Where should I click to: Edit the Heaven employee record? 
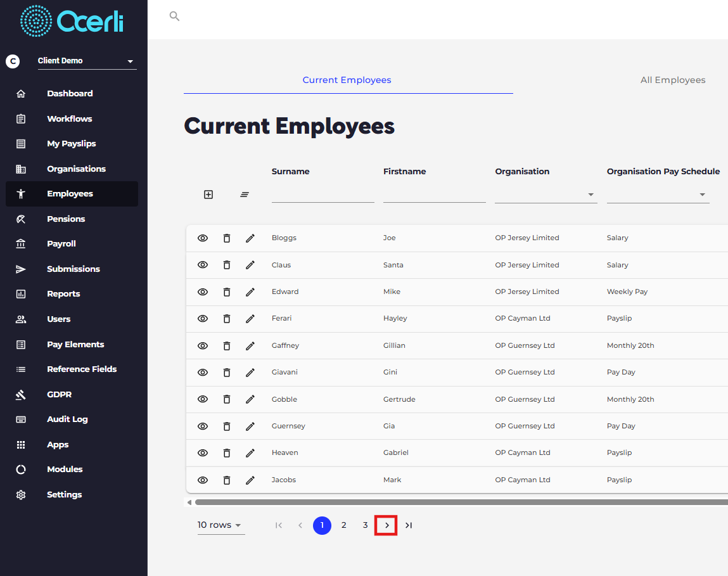pyautogui.click(x=250, y=453)
